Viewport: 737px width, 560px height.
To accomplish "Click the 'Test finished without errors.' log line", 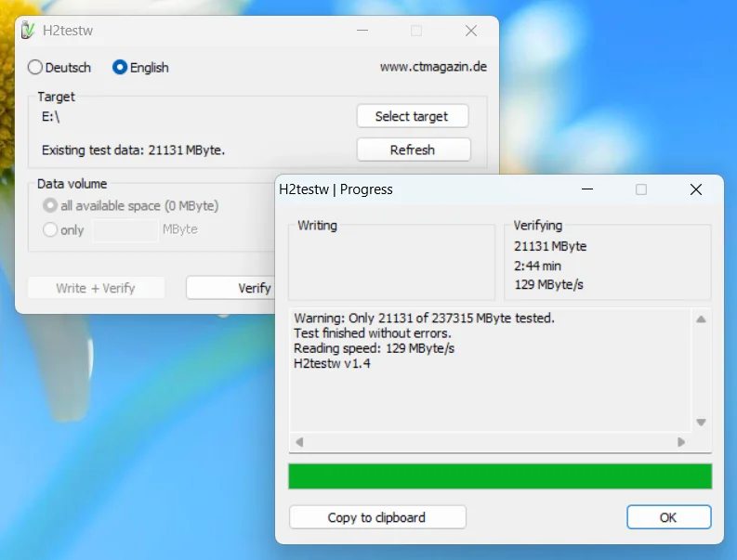I will 373,333.
